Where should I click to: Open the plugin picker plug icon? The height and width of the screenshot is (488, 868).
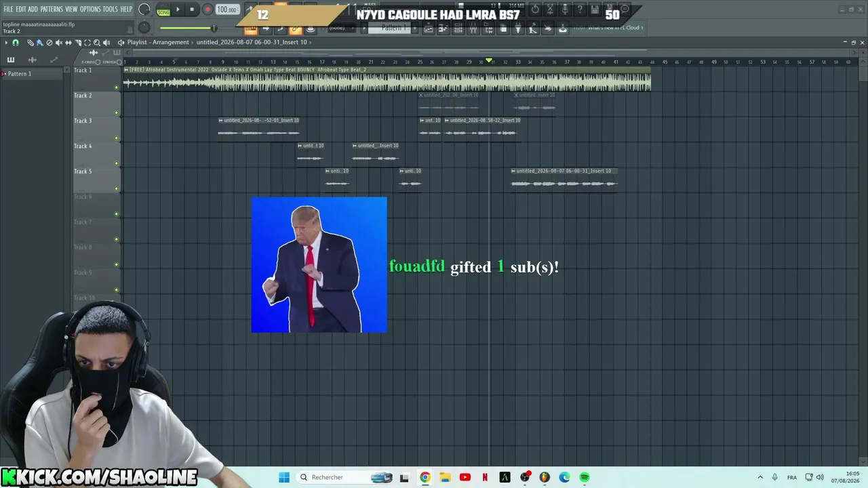click(x=518, y=28)
